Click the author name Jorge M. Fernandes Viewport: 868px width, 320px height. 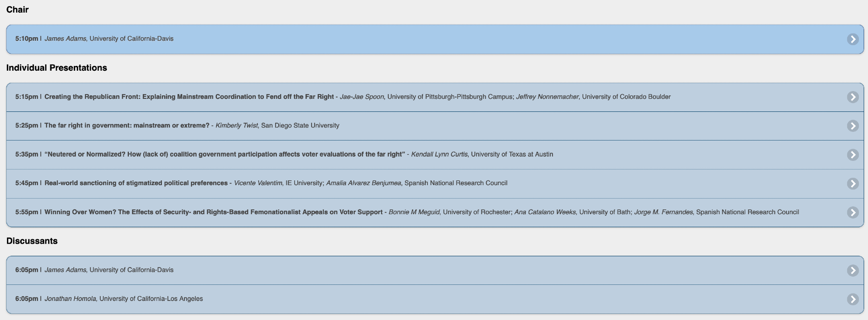(x=663, y=212)
